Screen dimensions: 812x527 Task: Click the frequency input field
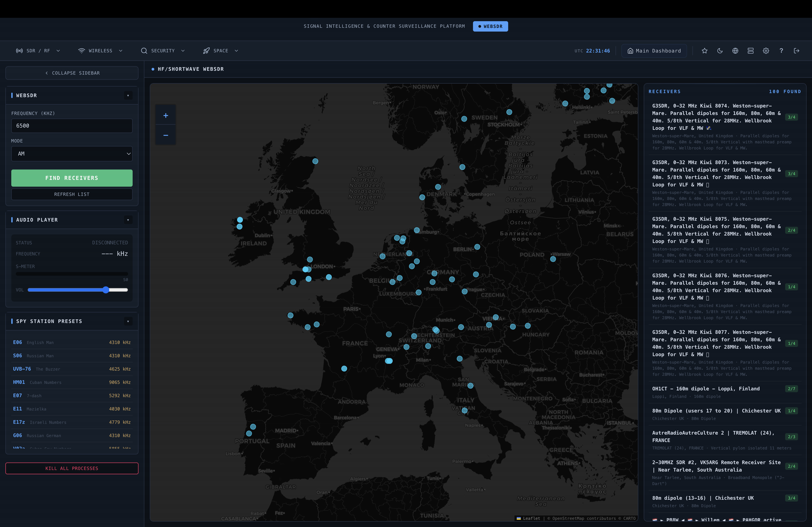coord(72,126)
